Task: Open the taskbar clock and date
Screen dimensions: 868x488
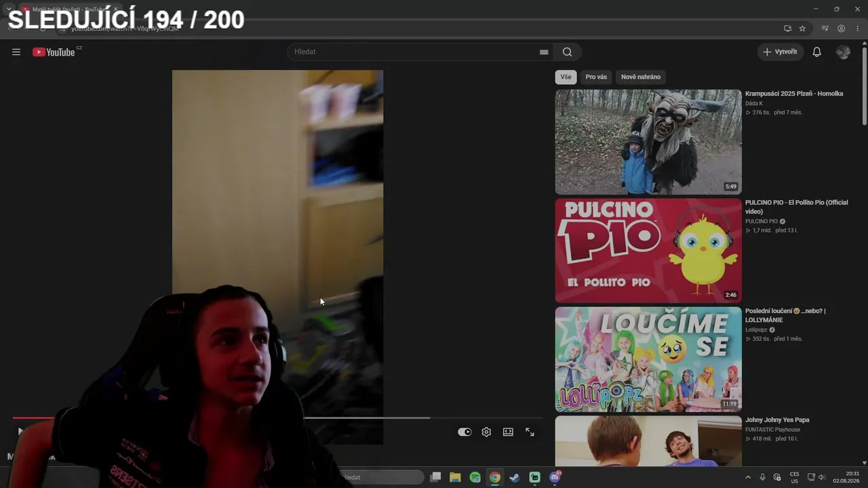Action: click(x=846, y=477)
